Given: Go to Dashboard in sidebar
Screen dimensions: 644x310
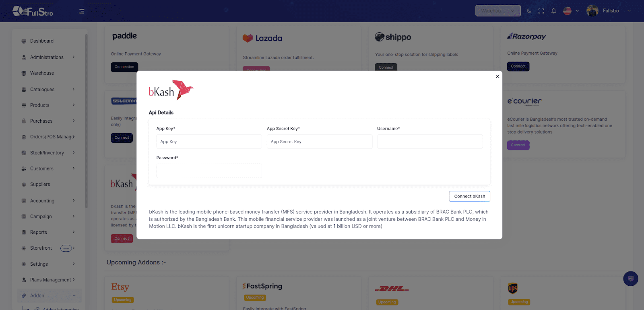Looking at the screenshot, I should [x=42, y=41].
